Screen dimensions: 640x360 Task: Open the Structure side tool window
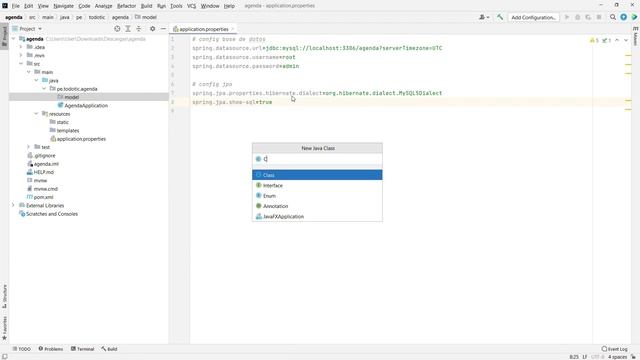[4, 296]
